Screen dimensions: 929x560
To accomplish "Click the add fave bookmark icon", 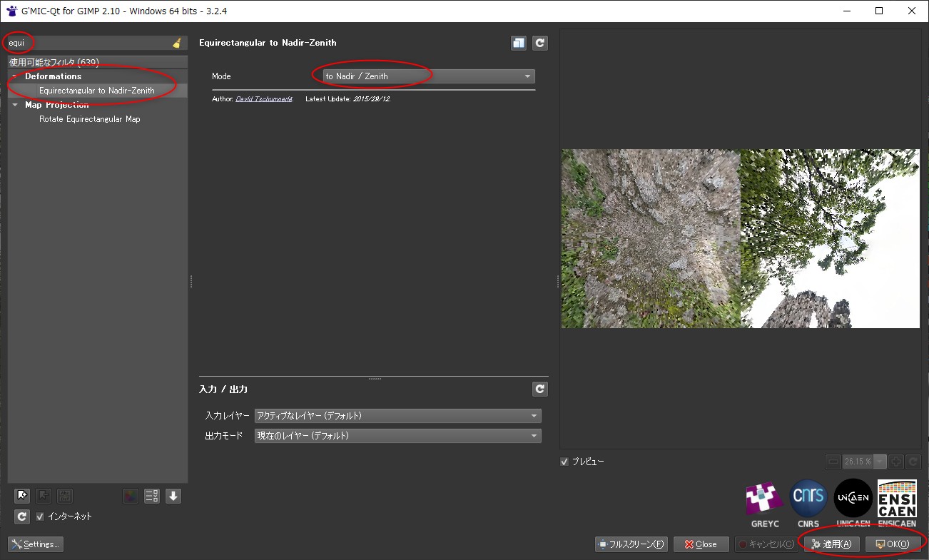I will [22, 496].
